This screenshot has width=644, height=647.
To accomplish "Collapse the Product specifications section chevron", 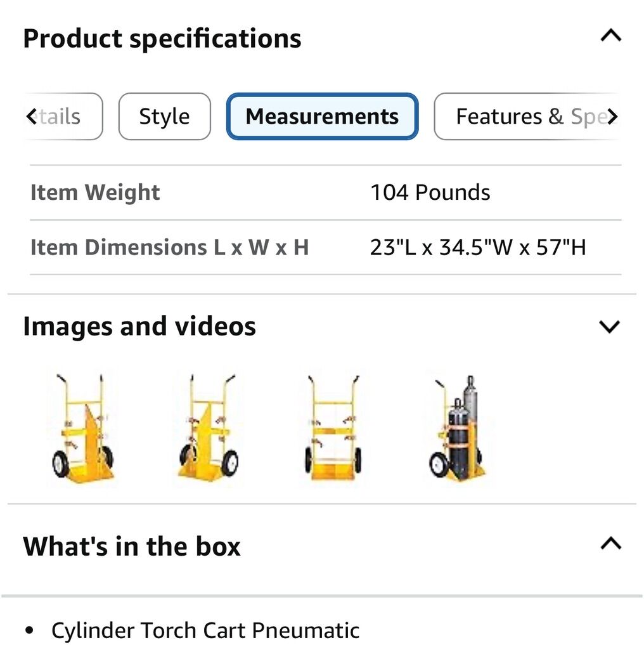I will [610, 36].
